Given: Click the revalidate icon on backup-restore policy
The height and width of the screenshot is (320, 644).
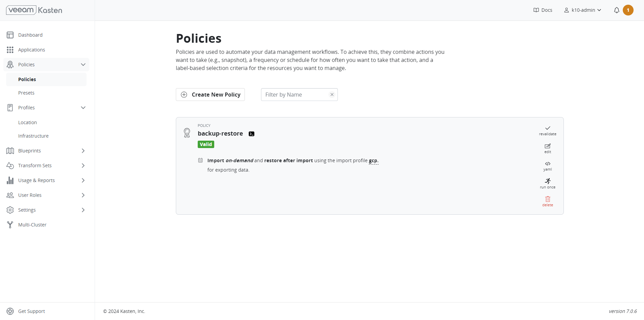Looking at the screenshot, I should 547,130.
